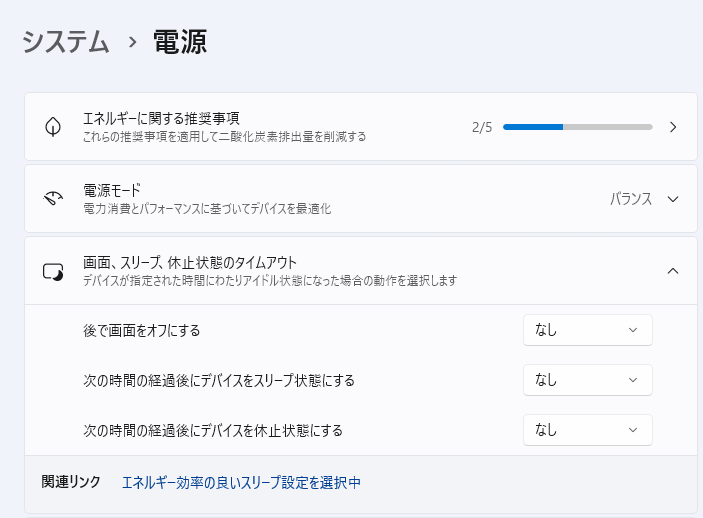Click the power mode gauge icon
The height and width of the screenshot is (518, 703).
pyautogui.click(x=53, y=198)
